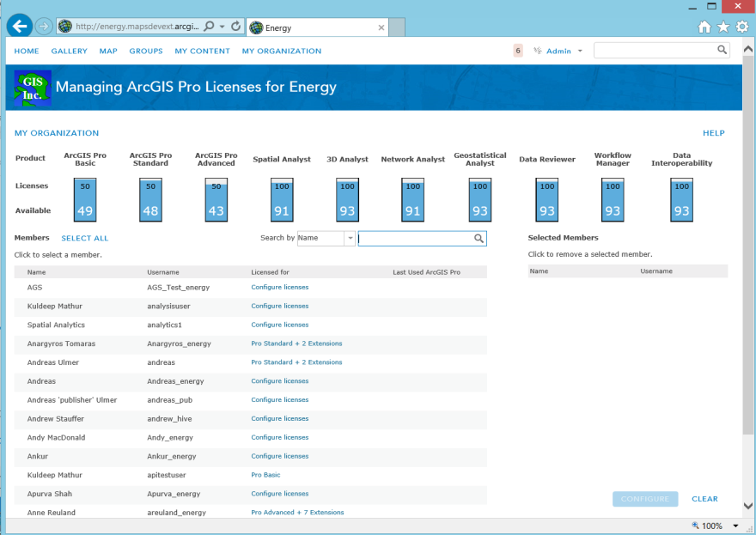
Task: Open the HELP link
Action: 714,133
